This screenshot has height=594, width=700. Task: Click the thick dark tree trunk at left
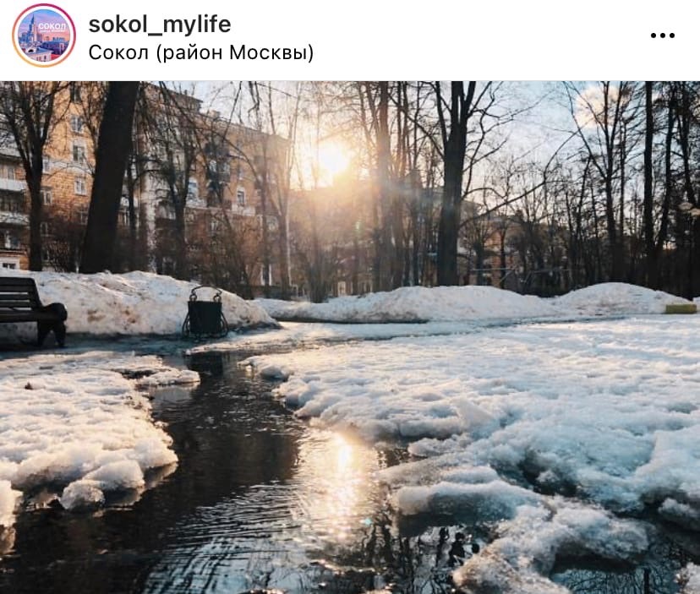tap(107, 178)
